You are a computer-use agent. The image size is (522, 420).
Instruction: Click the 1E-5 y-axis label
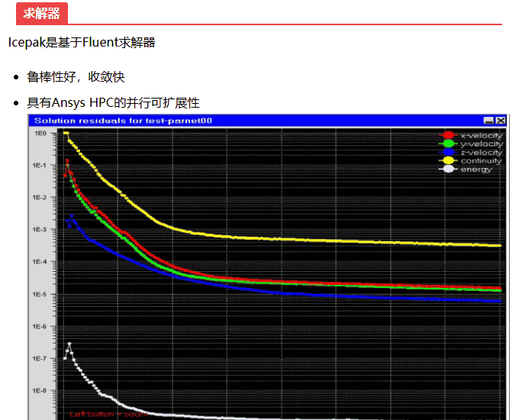pyautogui.click(x=39, y=294)
